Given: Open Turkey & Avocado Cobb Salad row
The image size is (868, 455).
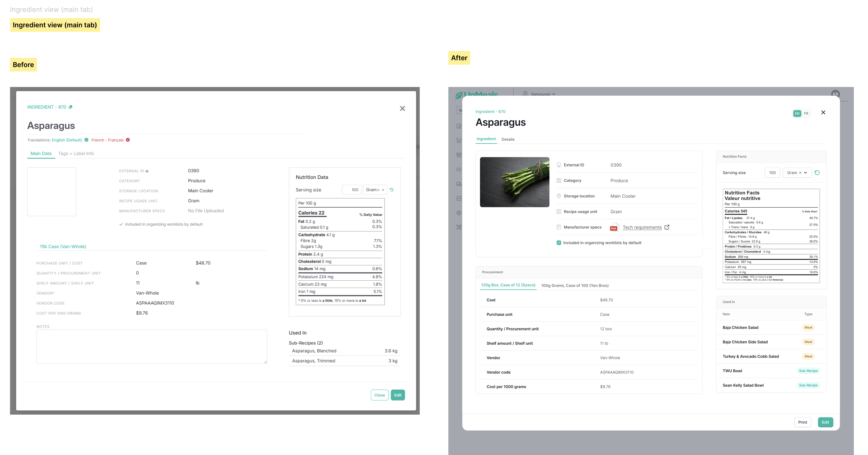Looking at the screenshot, I should [x=771, y=357].
